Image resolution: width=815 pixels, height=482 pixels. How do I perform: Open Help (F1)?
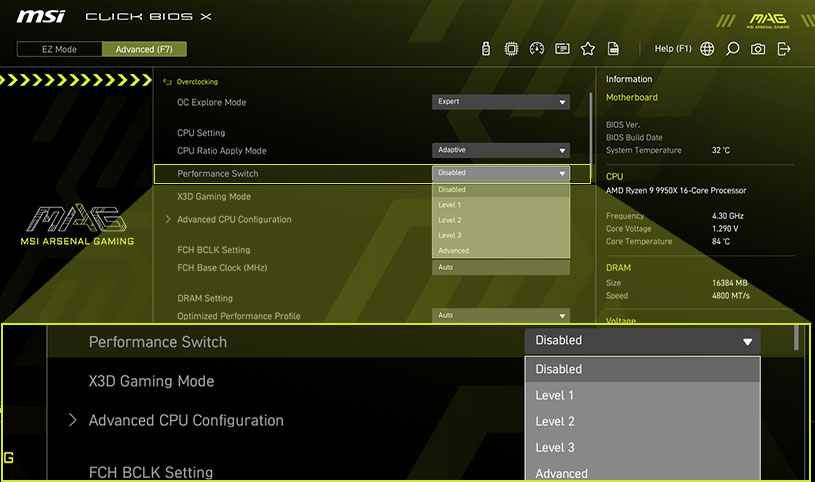[672, 49]
